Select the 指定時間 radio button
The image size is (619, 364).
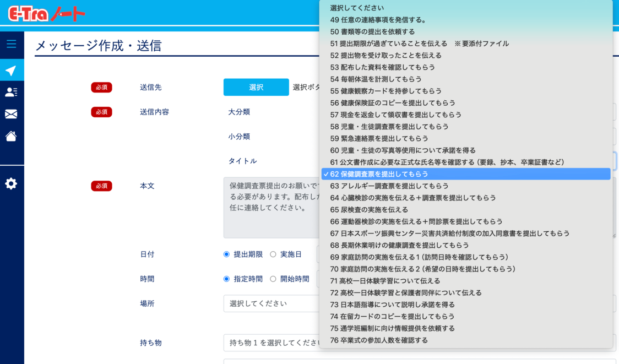(226, 279)
